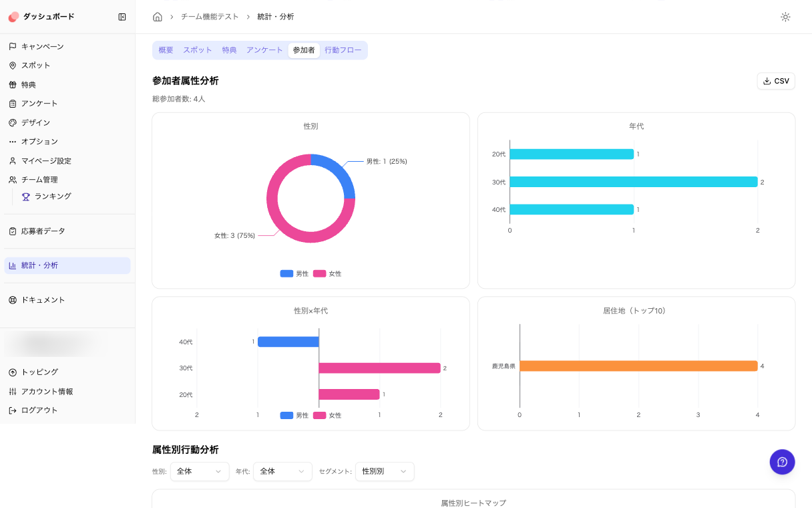Image resolution: width=812 pixels, height=508 pixels.
Task: Open the セグメント dropdown showing 性別別
Action: (x=385, y=471)
